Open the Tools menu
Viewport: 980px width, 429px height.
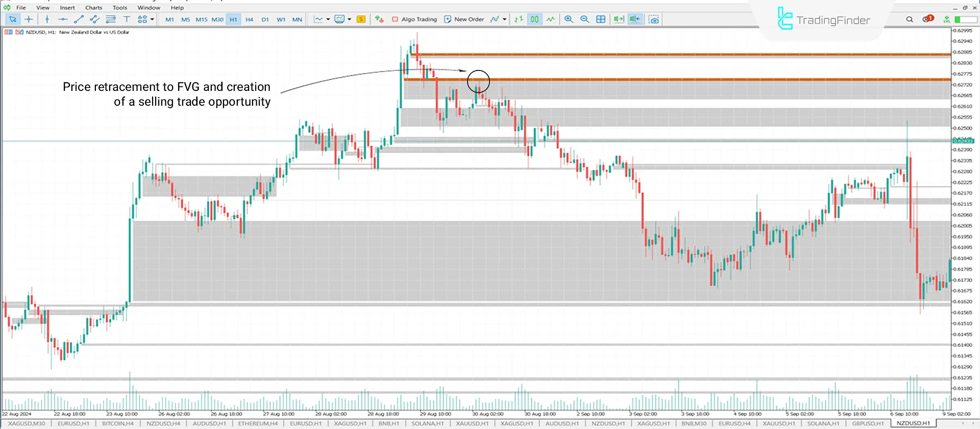point(120,8)
